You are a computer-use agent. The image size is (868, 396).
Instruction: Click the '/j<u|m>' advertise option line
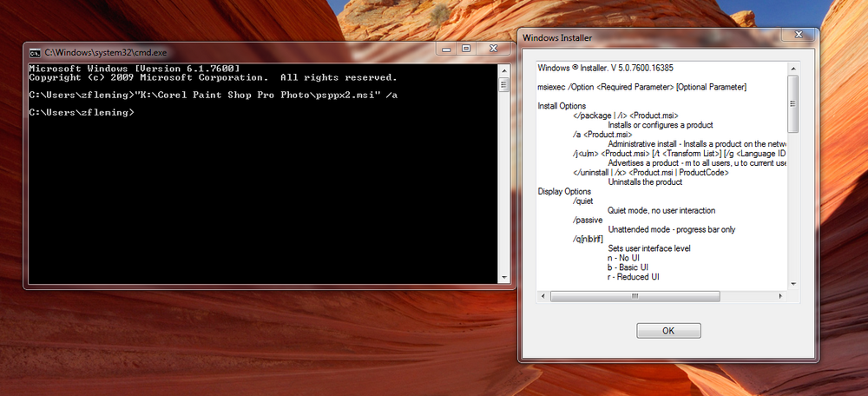click(x=681, y=154)
